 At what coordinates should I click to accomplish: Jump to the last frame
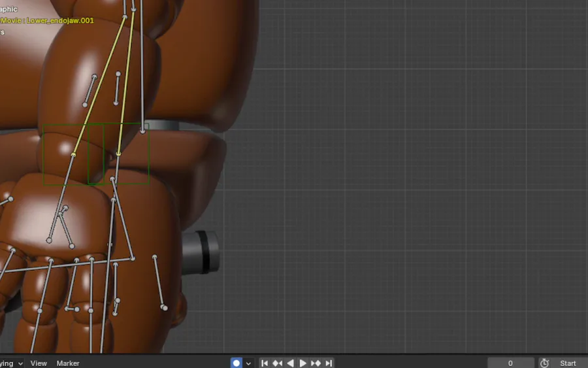[329, 363]
